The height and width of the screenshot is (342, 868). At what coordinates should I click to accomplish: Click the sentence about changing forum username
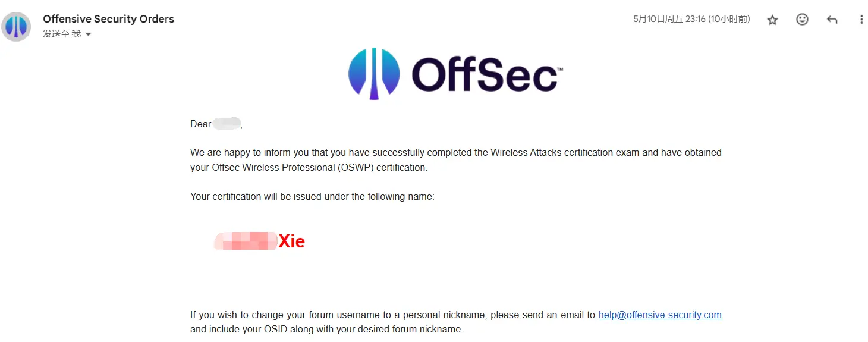click(x=392, y=315)
